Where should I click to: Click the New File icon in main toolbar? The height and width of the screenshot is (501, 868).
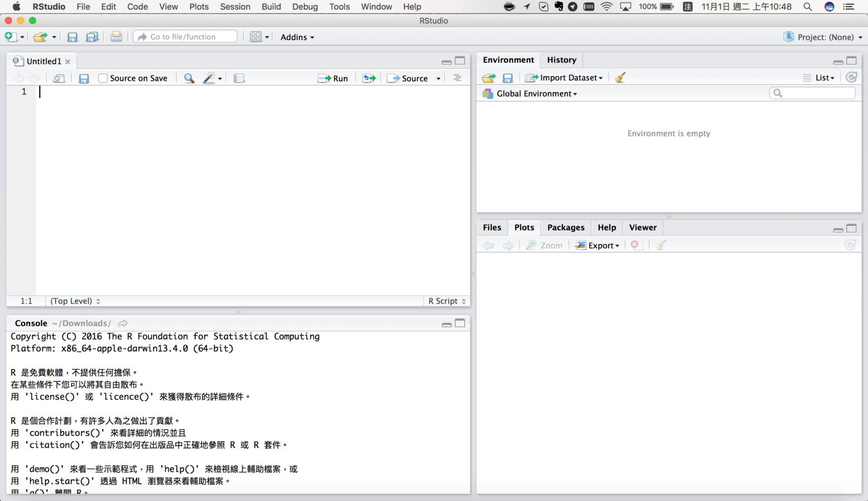pyautogui.click(x=10, y=37)
